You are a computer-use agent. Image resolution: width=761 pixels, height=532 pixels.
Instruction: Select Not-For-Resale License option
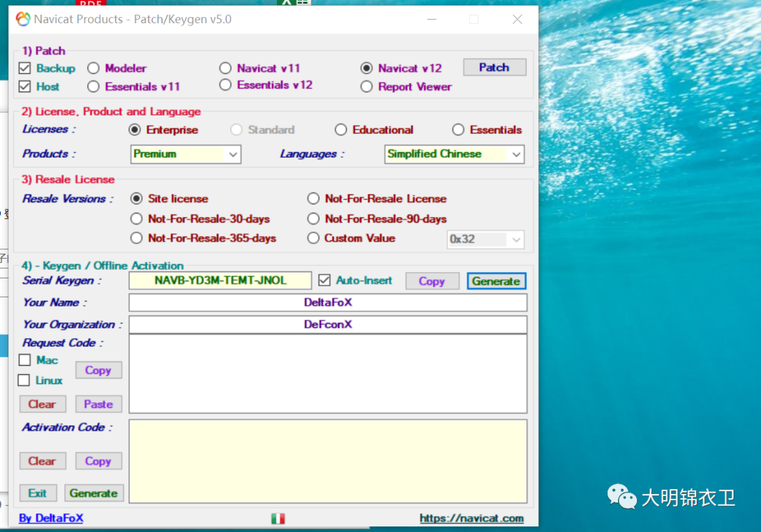point(314,199)
